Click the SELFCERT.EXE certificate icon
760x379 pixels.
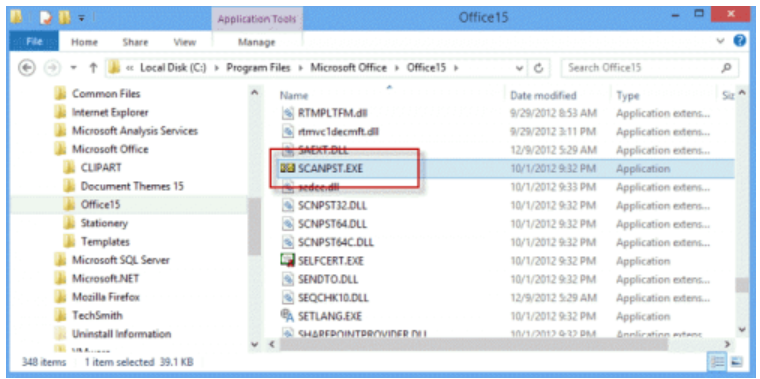tap(288, 261)
